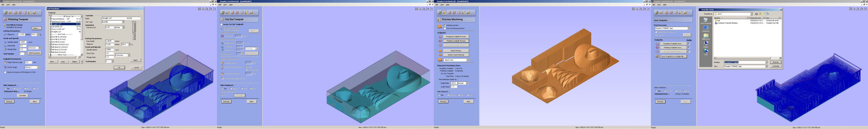The image size is (868, 129).
Task: Open Diameter units dropdown in Tool Database
Action: point(120,27)
